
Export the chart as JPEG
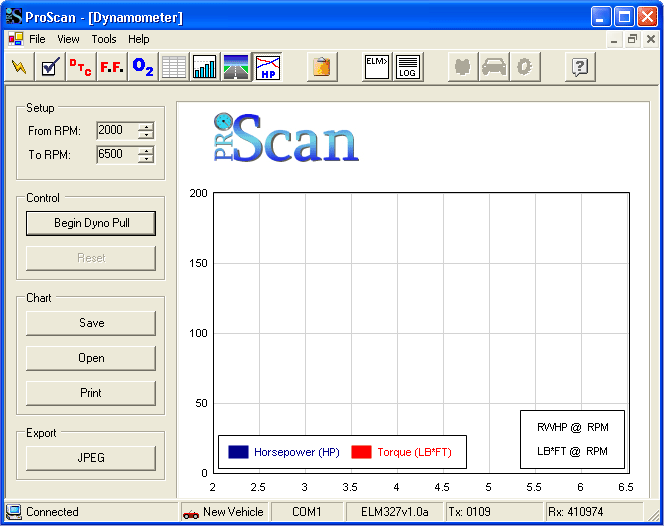[91, 458]
